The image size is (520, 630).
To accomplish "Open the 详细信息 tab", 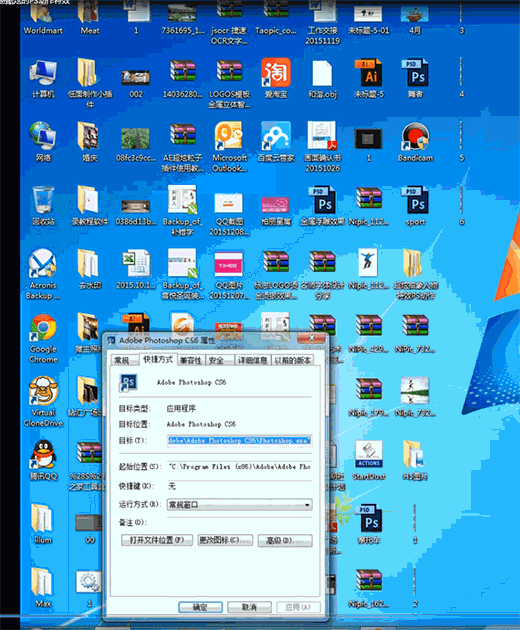I will [x=252, y=360].
